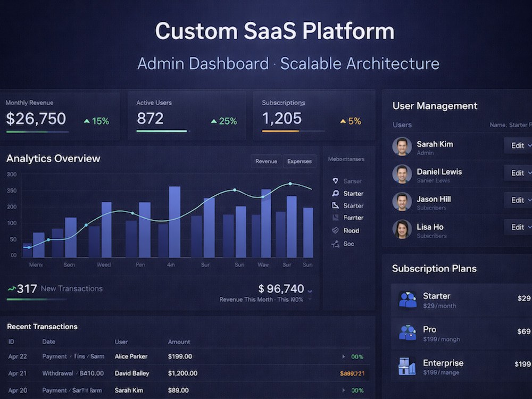
Task: Click the last line chart data point
Action: (290, 184)
